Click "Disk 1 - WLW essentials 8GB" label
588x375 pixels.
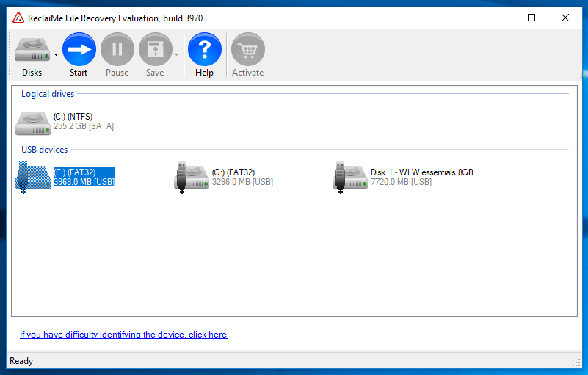pyautogui.click(x=422, y=172)
